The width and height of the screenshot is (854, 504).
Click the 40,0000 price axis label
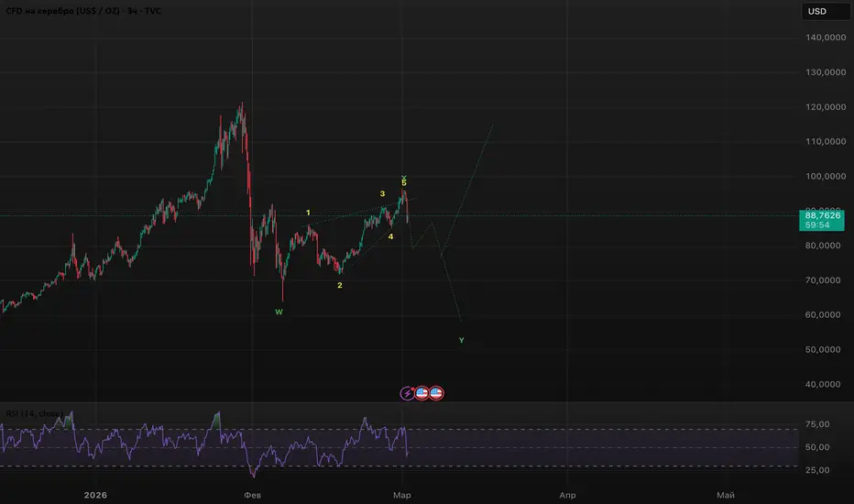click(823, 385)
